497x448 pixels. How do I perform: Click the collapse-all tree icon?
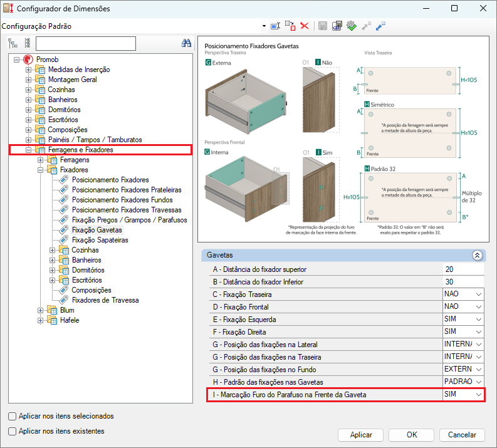coord(27,43)
